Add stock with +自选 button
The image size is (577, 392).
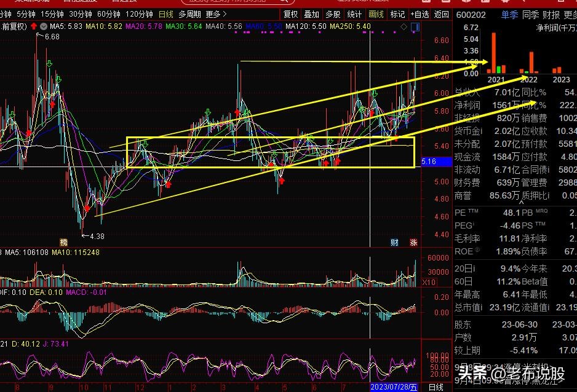click(420, 14)
